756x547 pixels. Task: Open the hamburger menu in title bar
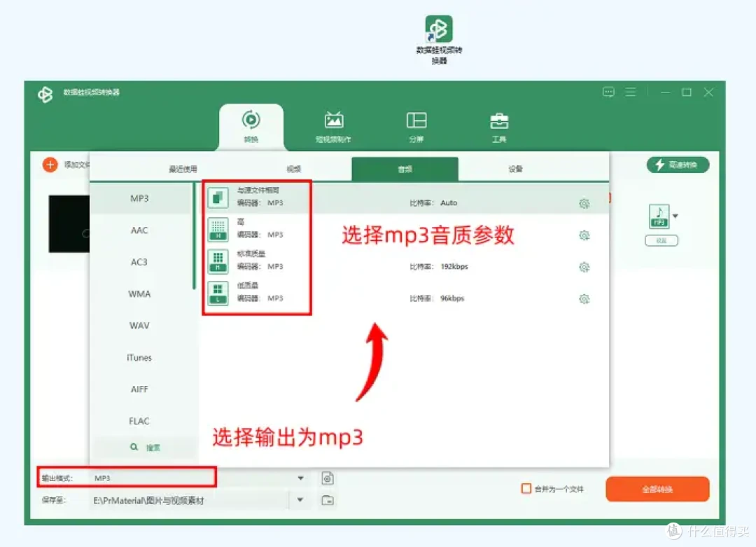631,92
